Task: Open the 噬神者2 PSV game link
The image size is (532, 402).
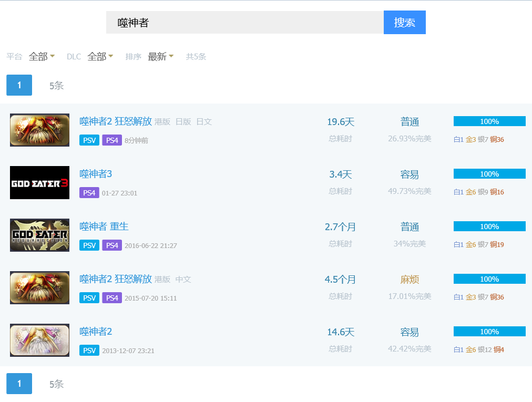Action: [96, 332]
